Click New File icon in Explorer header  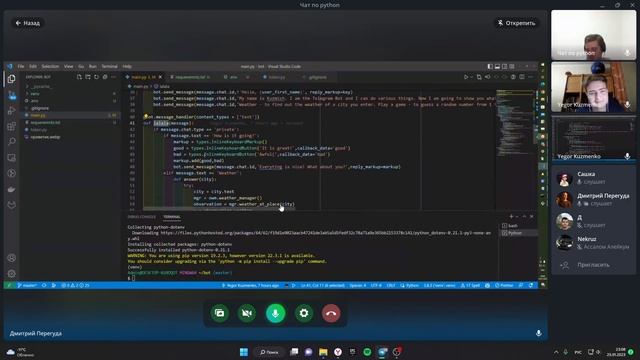(x=79, y=77)
